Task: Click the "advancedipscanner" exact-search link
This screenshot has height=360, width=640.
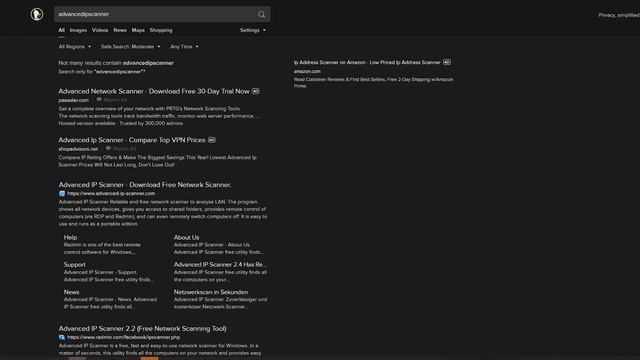Action: [120, 71]
